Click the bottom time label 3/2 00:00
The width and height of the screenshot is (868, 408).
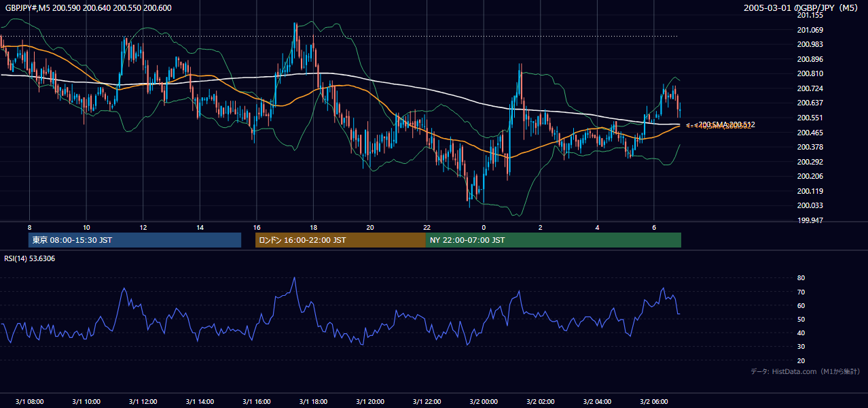point(484,402)
